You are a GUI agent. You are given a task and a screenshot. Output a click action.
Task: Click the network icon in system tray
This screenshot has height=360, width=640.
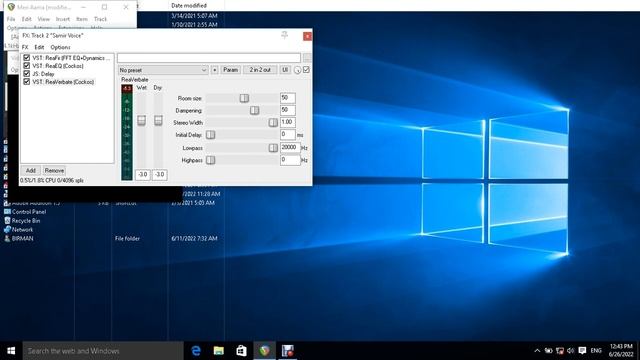(560, 351)
